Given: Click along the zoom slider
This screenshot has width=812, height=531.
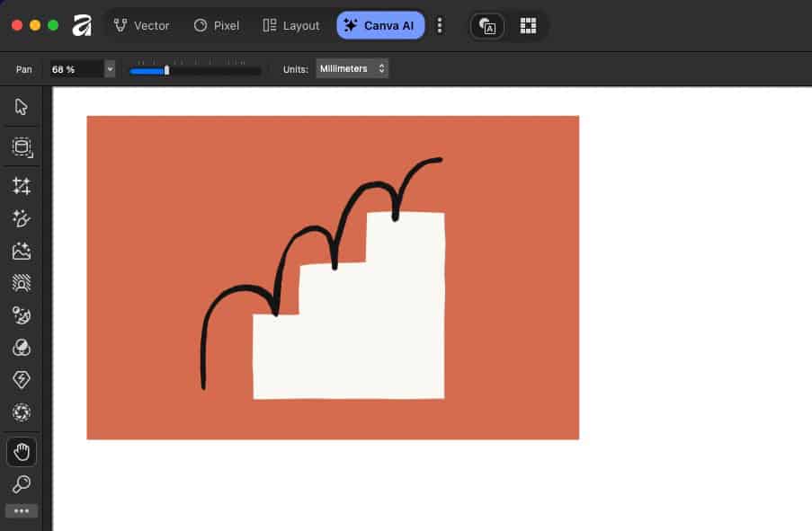Looking at the screenshot, I should click(193, 70).
